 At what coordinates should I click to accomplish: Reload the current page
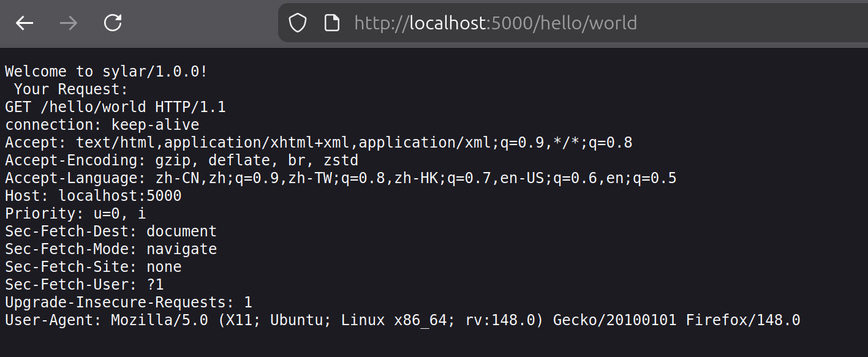pyautogui.click(x=113, y=23)
